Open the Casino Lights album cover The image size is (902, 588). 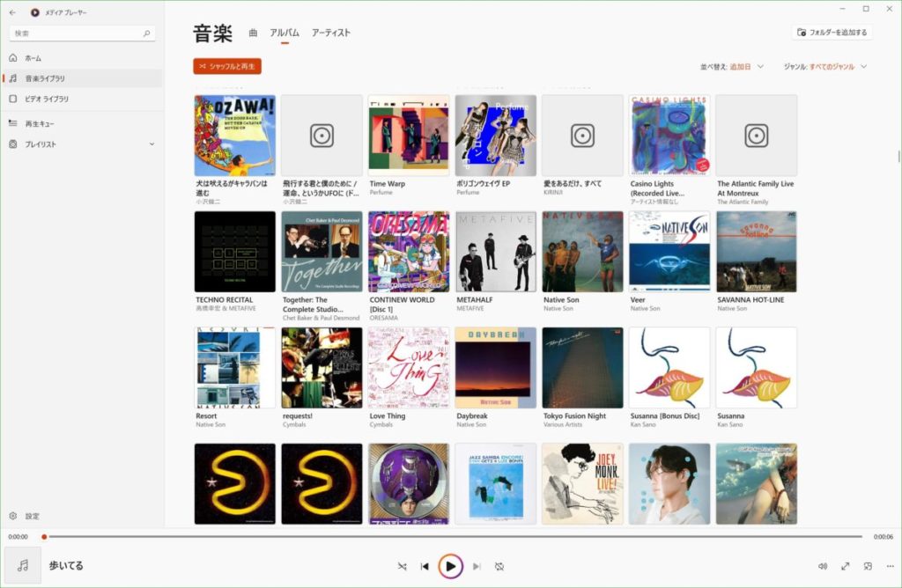click(x=669, y=136)
